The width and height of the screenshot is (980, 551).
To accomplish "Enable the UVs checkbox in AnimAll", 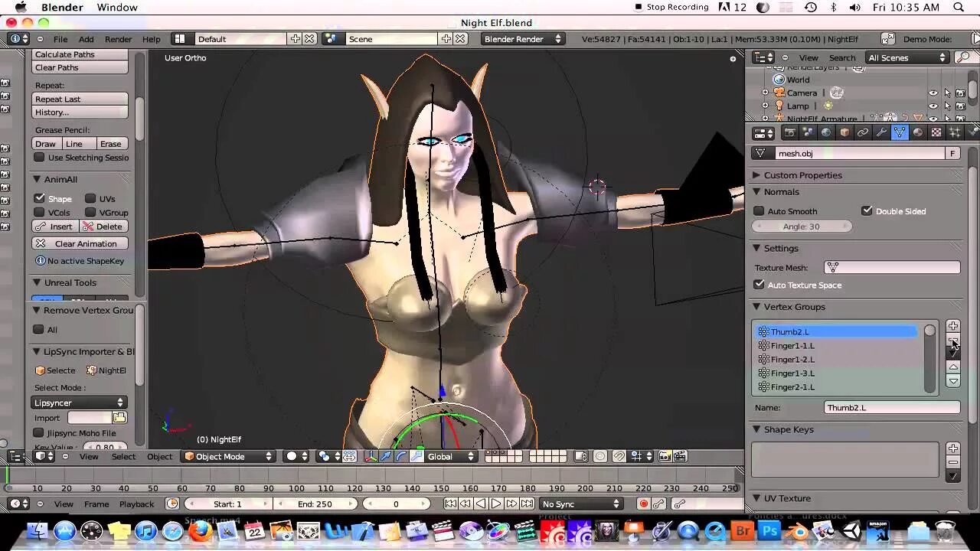I will click(x=90, y=198).
